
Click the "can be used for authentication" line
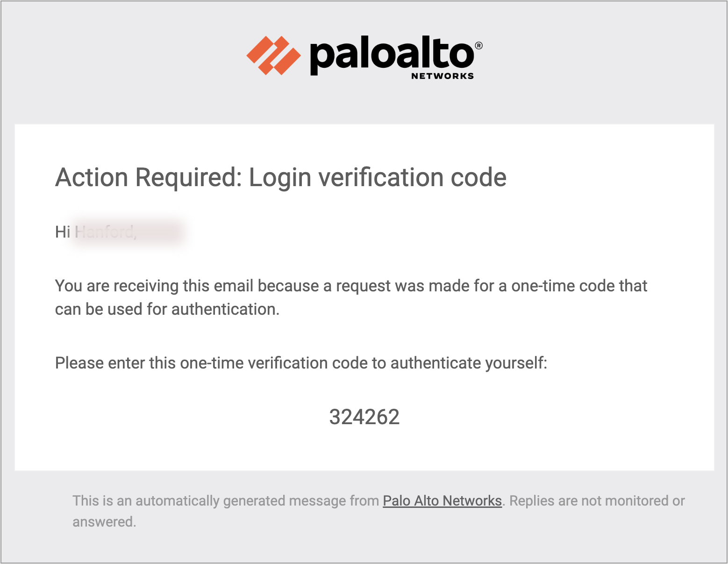(167, 309)
